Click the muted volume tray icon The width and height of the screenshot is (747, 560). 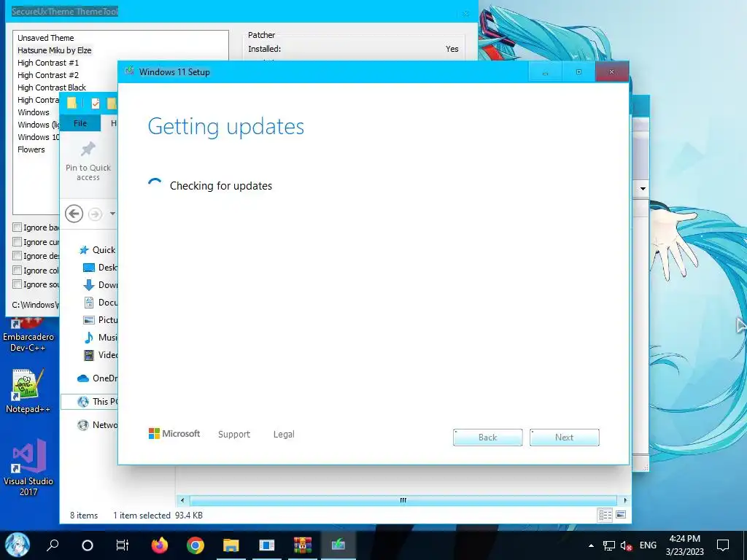626,545
